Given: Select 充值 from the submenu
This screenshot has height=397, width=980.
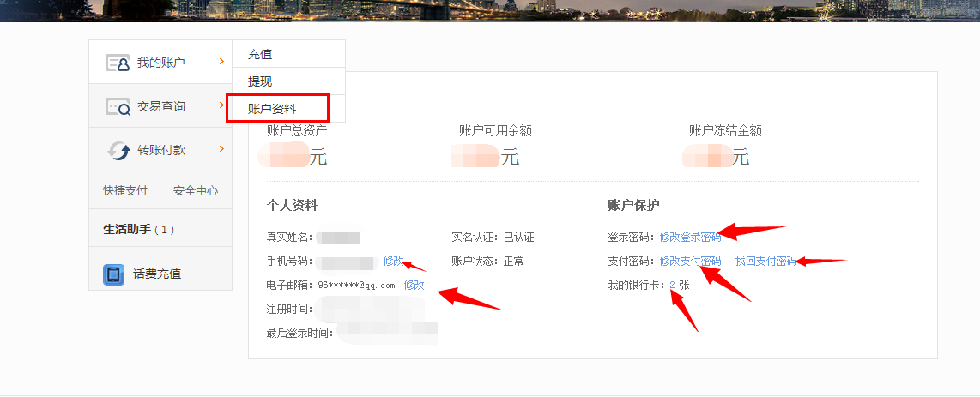Looking at the screenshot, I should click(260, 54).
